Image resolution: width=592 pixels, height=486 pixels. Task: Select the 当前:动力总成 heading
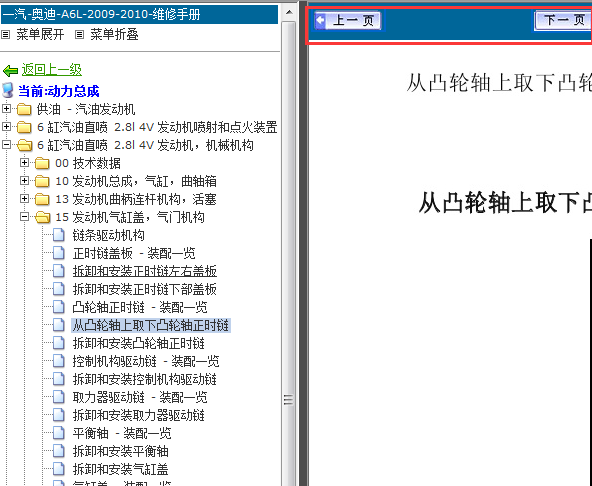[x=59, y=91]
